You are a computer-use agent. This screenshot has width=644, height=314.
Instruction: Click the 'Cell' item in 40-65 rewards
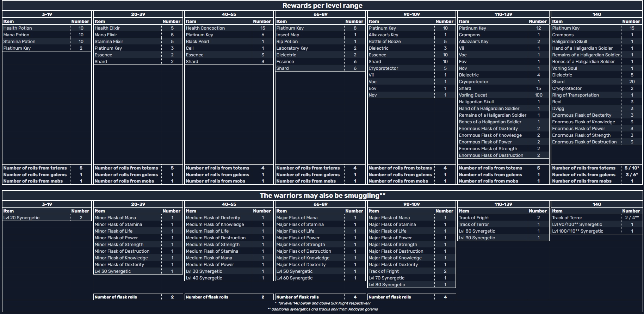coord(218,48)
